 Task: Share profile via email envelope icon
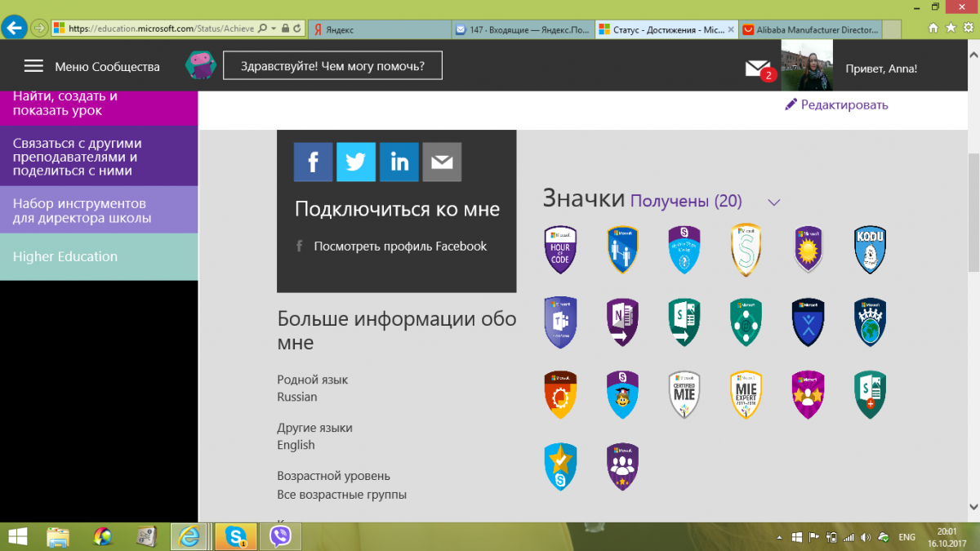click(442, 162)
